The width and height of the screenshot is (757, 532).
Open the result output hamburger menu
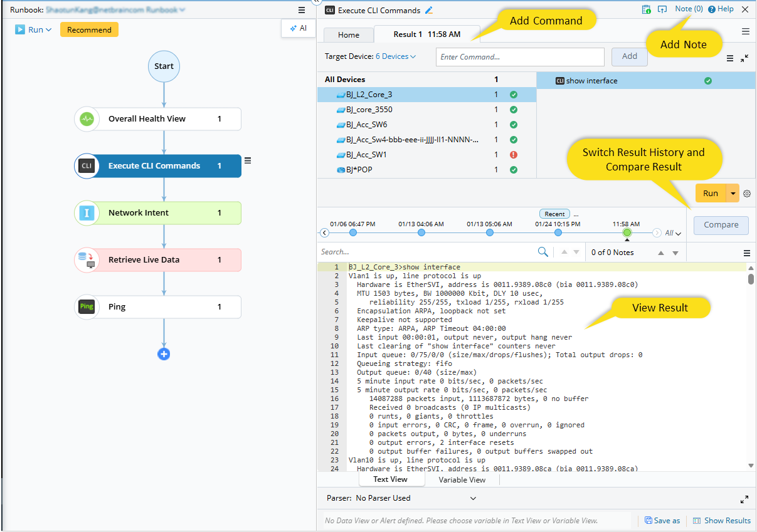click(x=747, y=253)
